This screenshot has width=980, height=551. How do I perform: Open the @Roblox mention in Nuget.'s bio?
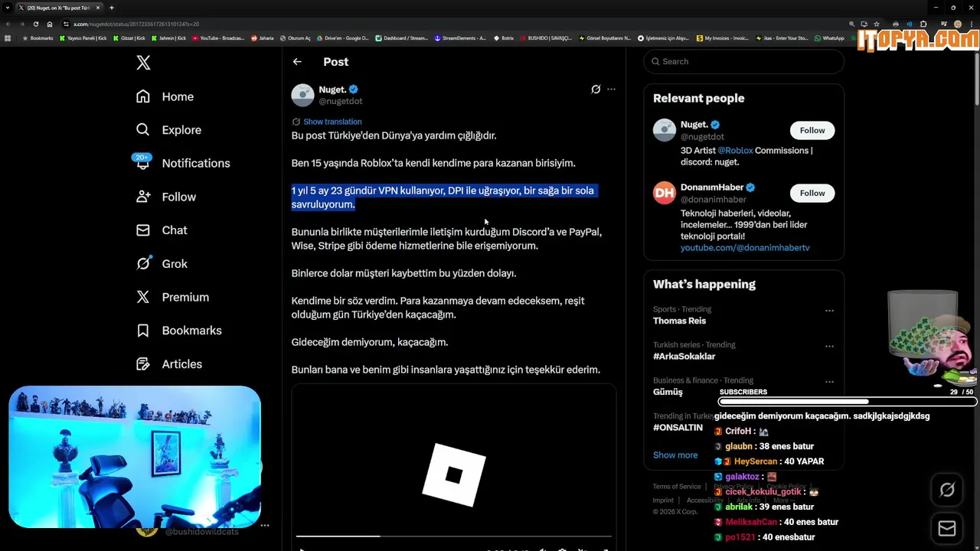click(x=735, y=151)
